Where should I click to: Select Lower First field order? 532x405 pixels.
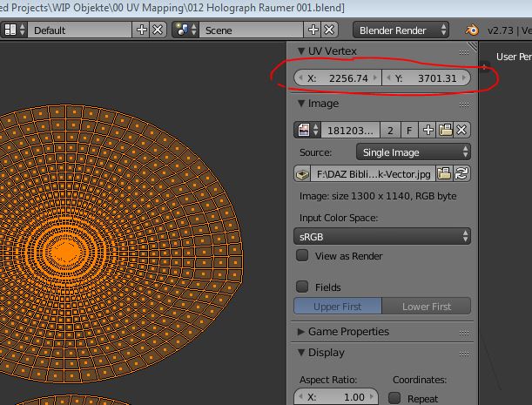(427, 307)
